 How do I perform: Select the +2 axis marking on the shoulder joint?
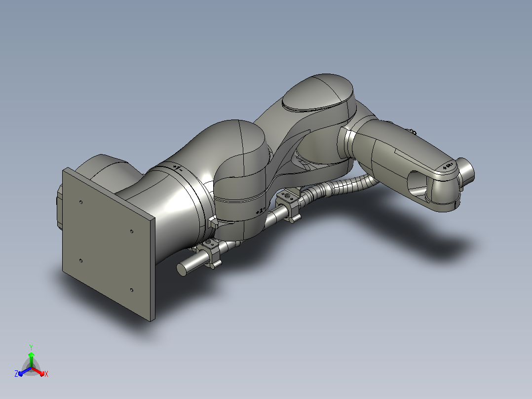point(260,211)
